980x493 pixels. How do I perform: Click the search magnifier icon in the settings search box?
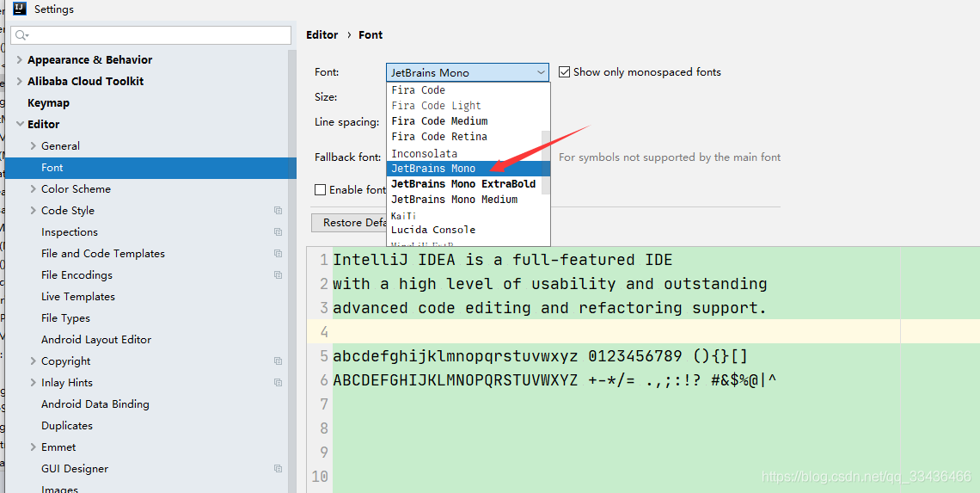coord(21,35)
